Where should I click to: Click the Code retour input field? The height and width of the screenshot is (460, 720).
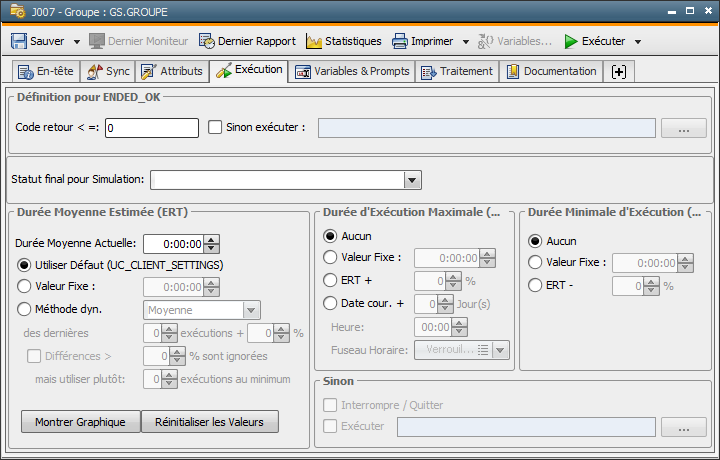[x=152, y=128]
